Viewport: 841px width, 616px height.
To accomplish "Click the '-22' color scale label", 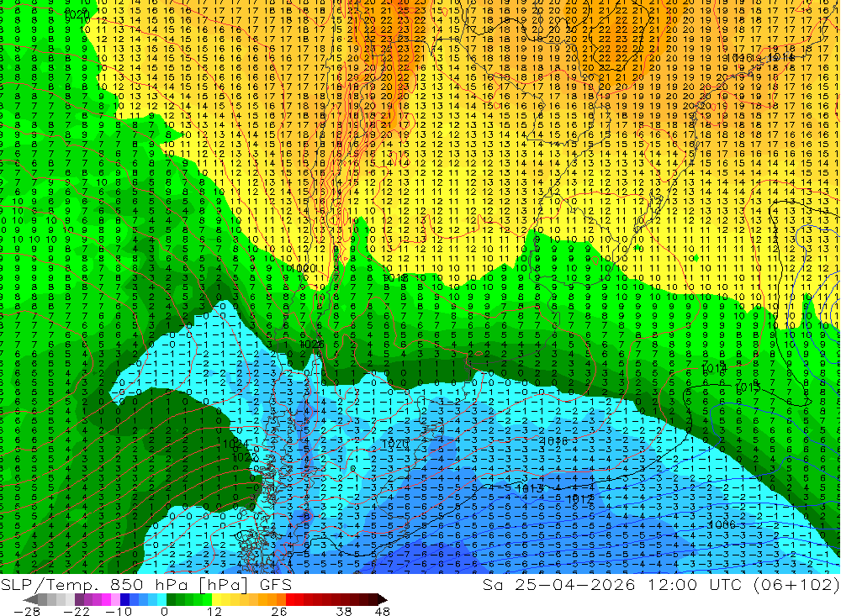I will pos(77,611).
